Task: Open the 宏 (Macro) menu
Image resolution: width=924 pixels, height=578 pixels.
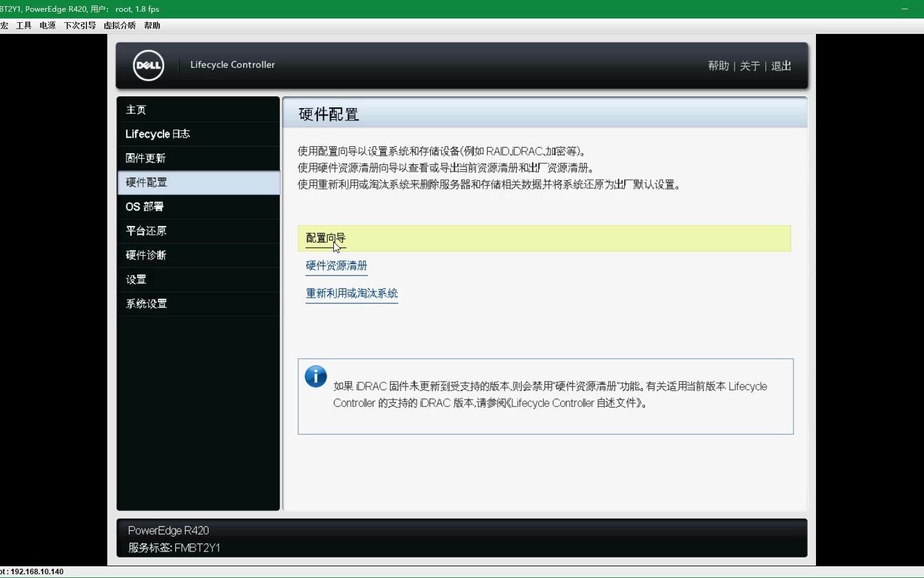Action: [4, 25]
